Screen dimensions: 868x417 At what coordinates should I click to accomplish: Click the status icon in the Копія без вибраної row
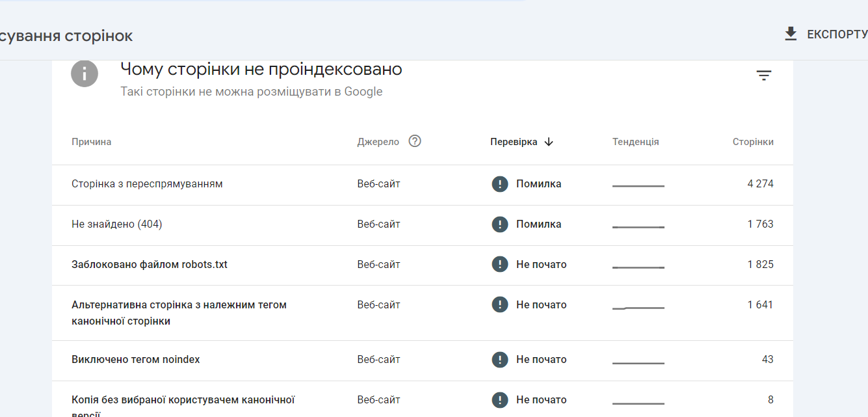tap(499, 400)
